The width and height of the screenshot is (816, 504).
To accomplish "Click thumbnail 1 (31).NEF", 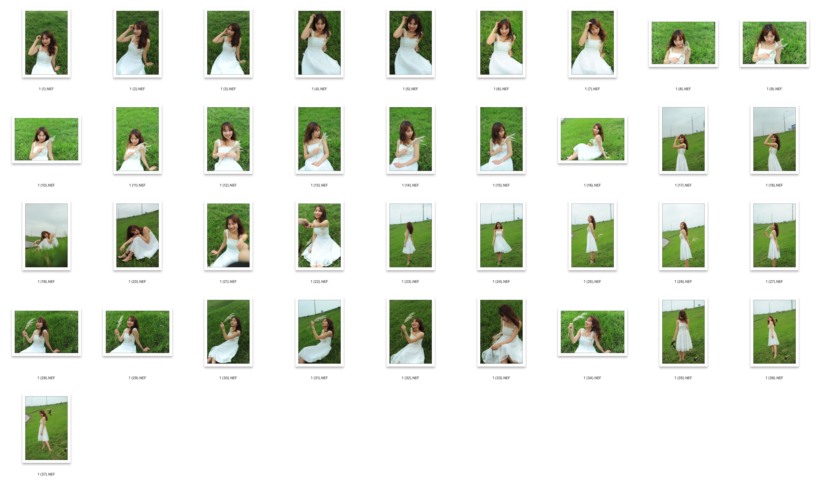I will pyautogui.click(x=319, y=332).
